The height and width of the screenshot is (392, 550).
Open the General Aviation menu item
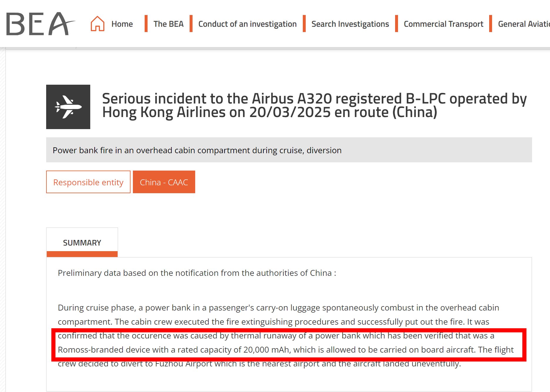point(523,24)
